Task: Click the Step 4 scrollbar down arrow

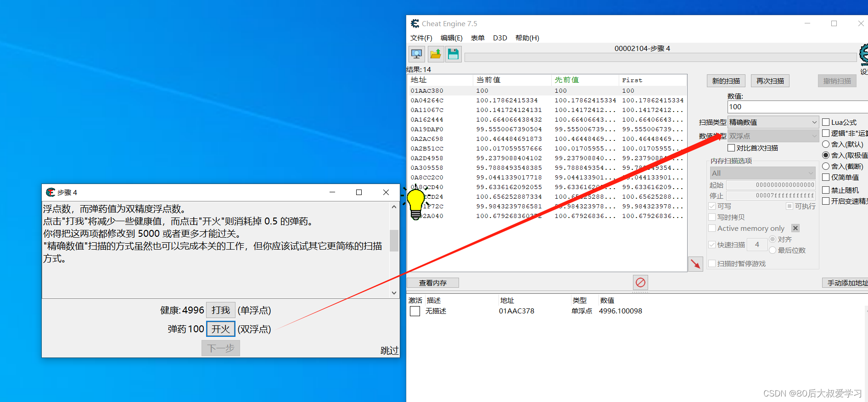Action: coord(394,293)
